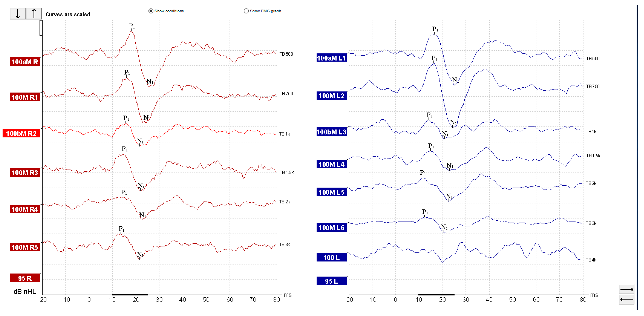Image resolution: width=644 pixels, height=316 pixels.
Task: Click the 95 L intensity label
Action: tap(331, 281)
